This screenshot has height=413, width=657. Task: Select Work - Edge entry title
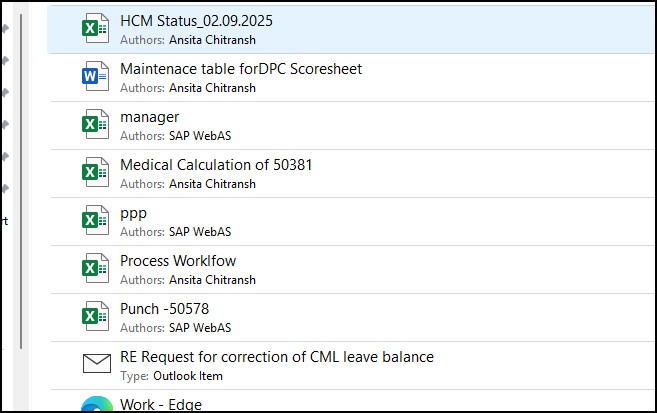point(160,404)
